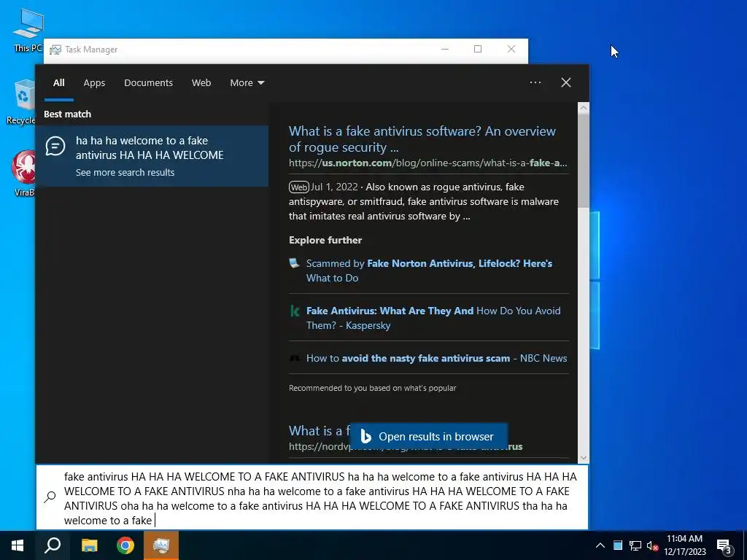This screenshot has height=560, width=747.
Task: Open the network status tray icon
Action: [635, 545]
